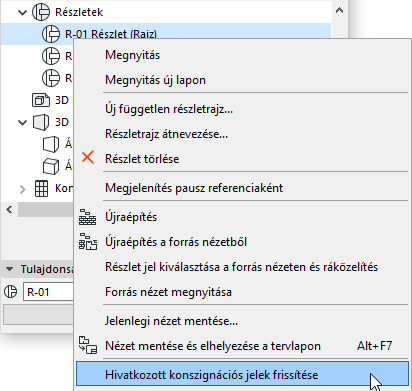Screen dimensions: 412x391
Task: Select Hivatkozott konszignációs jelek frissítése
Action: click(242, 375)
